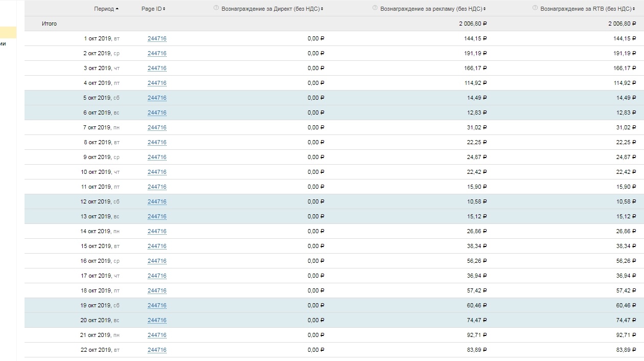Select Direct reward 0,00 ₽ for 16 окт
Viewport: 644px width, 361px height.
click(x=316, y=261)
